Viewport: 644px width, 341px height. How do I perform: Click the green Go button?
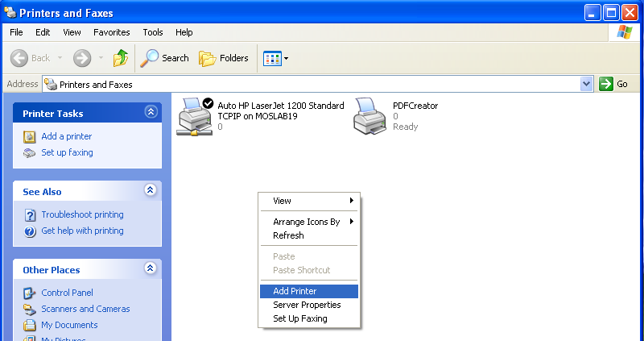613,84
